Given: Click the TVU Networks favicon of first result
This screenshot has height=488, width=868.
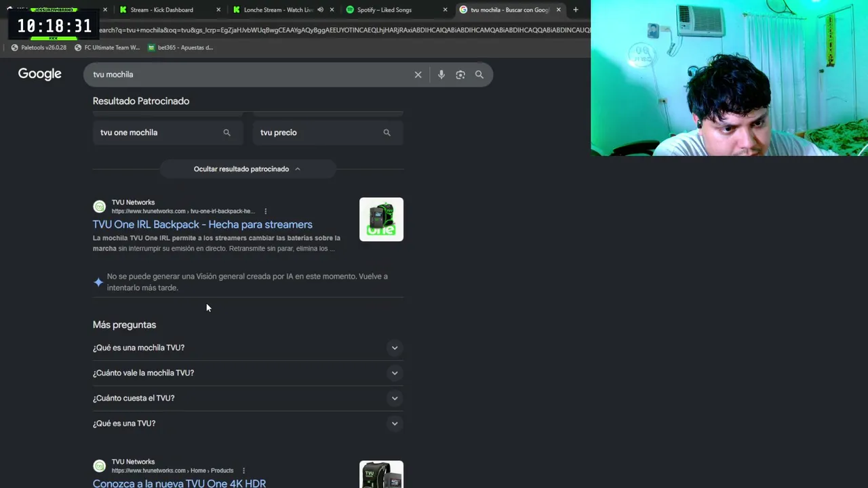Looking at the screenshot, I should click(x=100, y=207).
